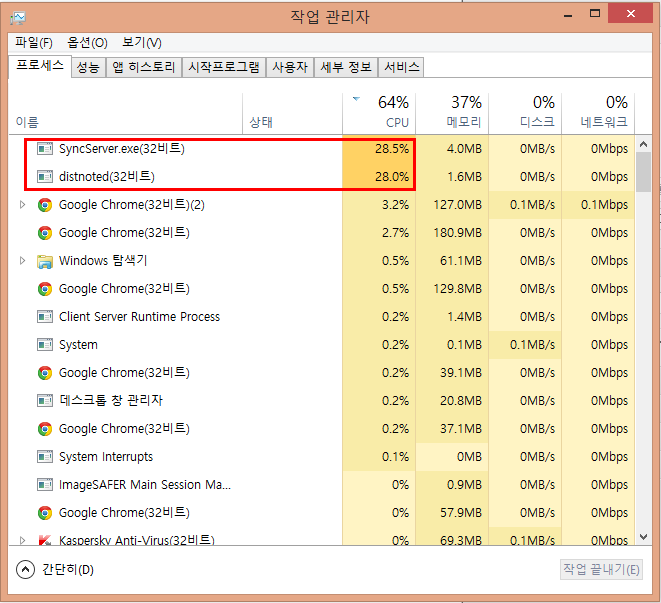Click the vertical scrollbar thumb

643,172
